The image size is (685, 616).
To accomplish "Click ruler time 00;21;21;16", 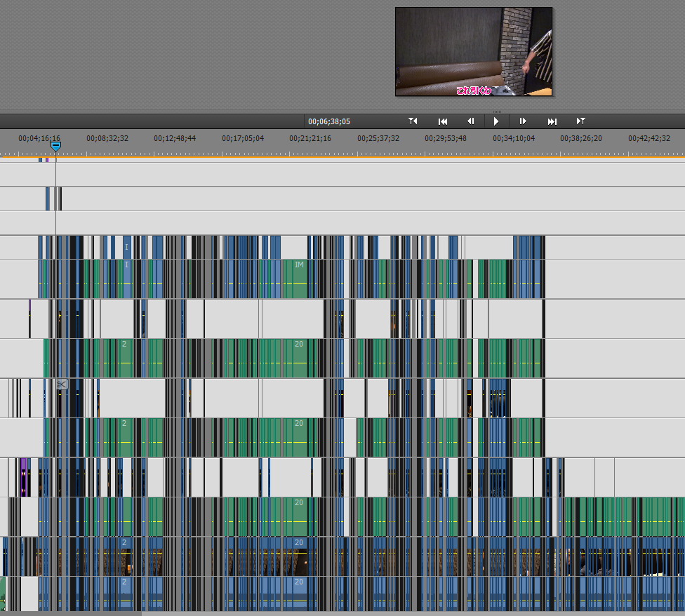I will pyautogui.click(x=310, y=138).
